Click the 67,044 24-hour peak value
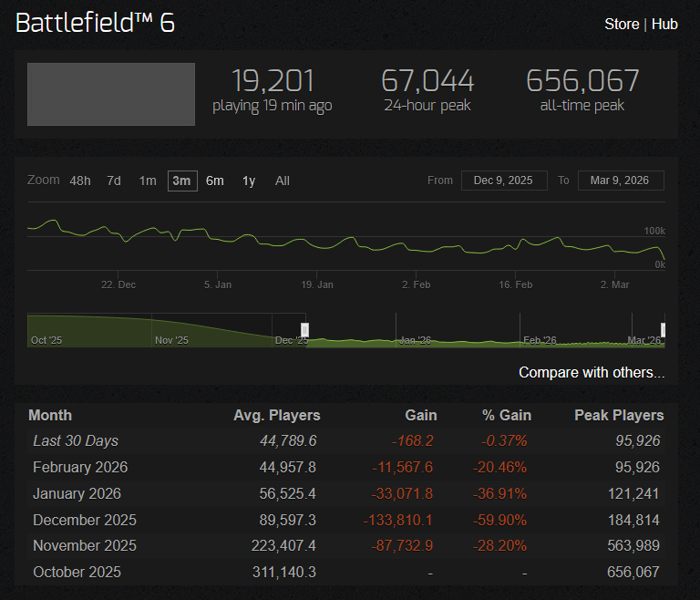Image resolution: width=700 pixels, height=600 pixels. (427, 81)
